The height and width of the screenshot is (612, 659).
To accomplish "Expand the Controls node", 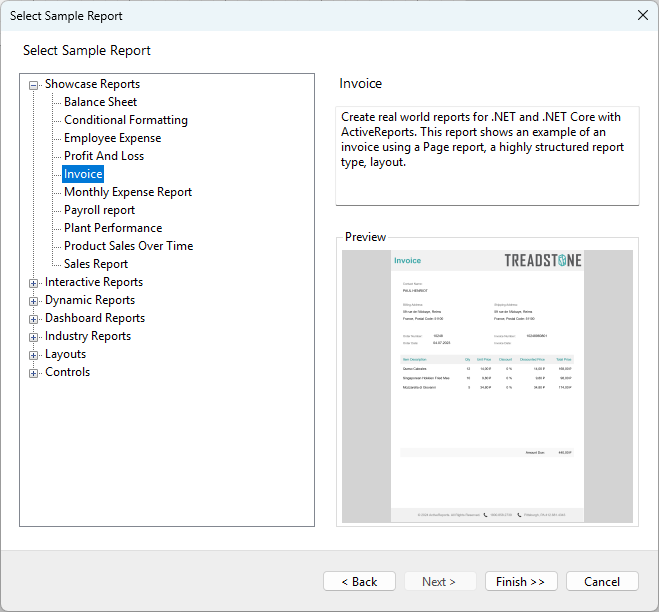I will (x=34, y=373).
